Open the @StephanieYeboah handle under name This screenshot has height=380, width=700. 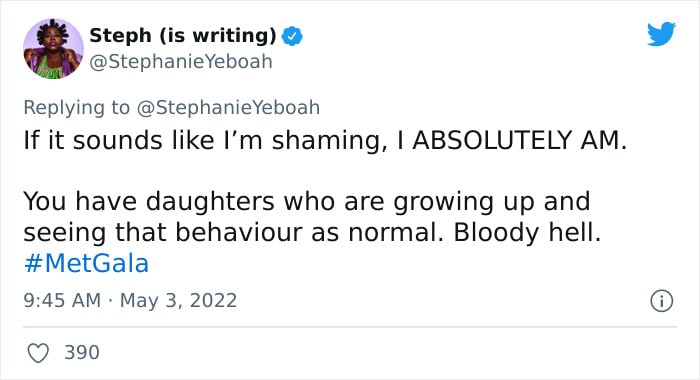(x=181, y=62)
